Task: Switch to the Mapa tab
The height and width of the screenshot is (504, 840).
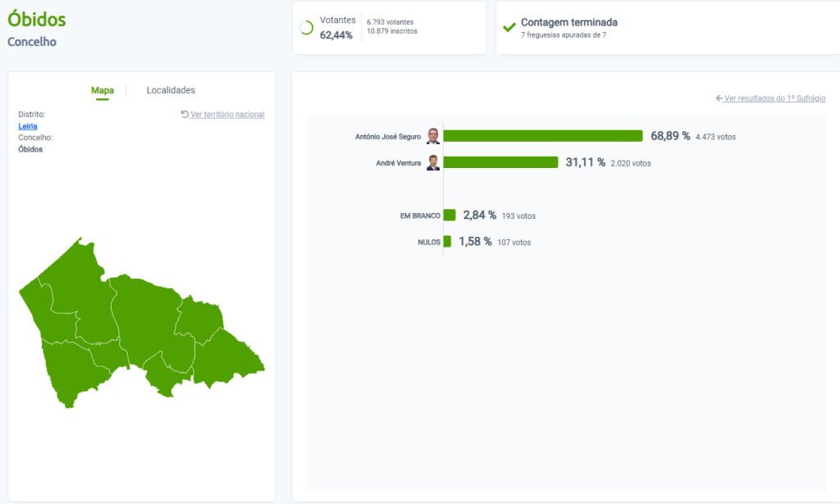Action: 103,90
